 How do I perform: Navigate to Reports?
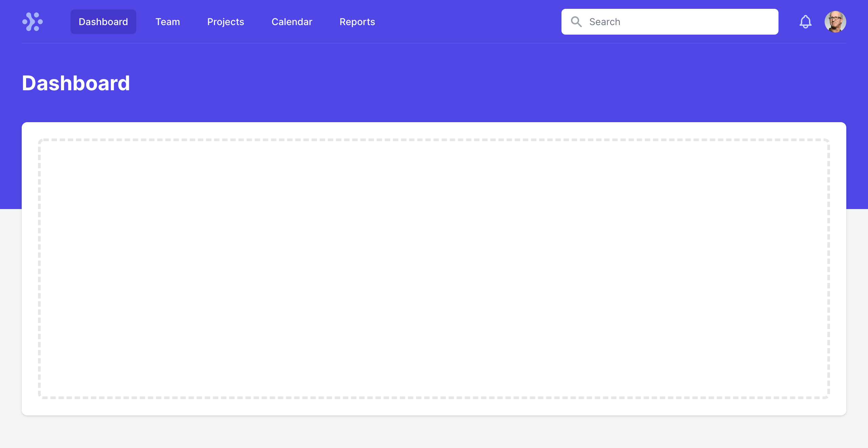[x=357, y=22]
